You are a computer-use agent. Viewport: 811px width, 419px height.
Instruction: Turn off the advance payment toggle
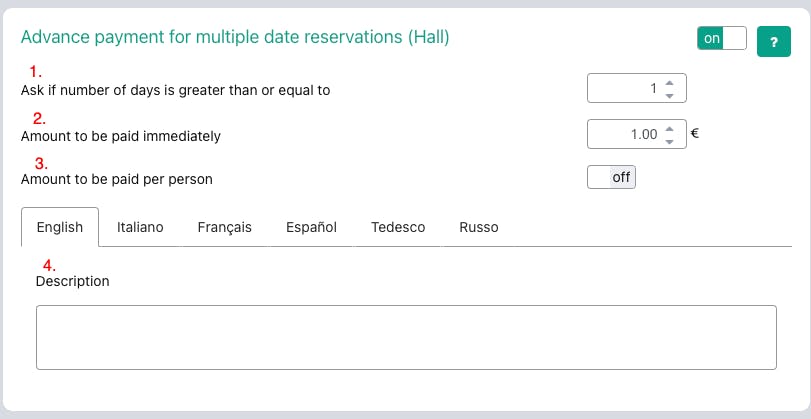click(x=722, y=38)
